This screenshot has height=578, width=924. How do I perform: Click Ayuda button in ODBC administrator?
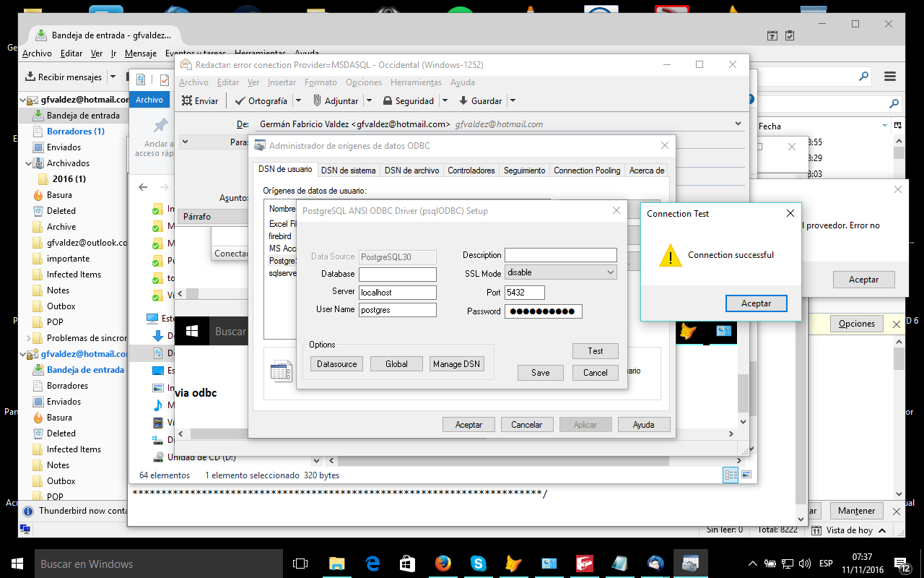coord(643,425)
